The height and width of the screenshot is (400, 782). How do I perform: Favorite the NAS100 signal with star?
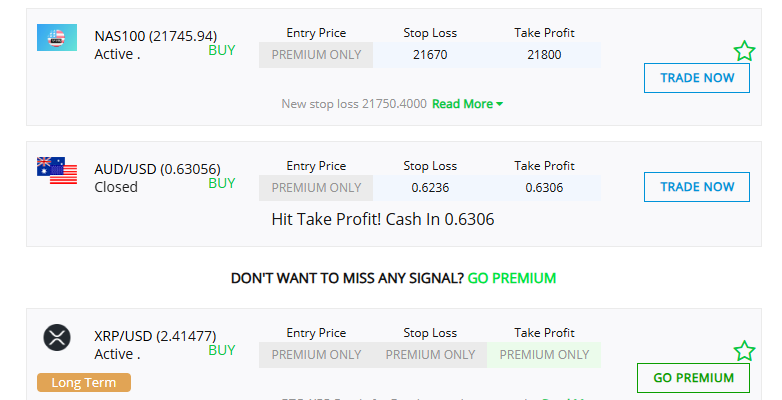(744, 51)
